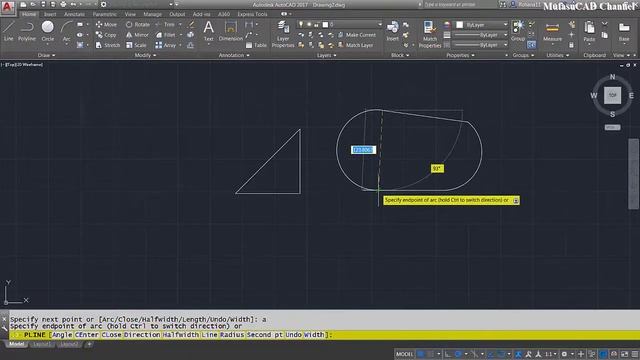Click the Fillet tool
640x360 pixels.
pyautogui.click(x=166, y=35)
